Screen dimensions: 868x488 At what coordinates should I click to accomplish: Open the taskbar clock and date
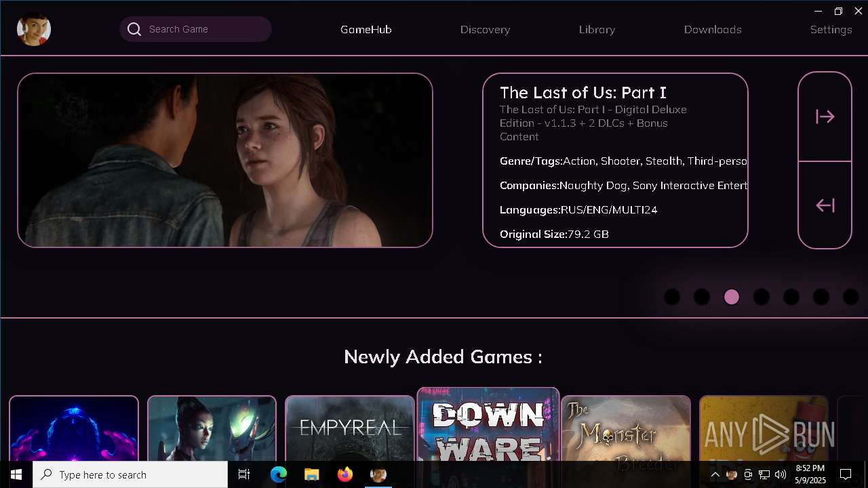[810, 474]
